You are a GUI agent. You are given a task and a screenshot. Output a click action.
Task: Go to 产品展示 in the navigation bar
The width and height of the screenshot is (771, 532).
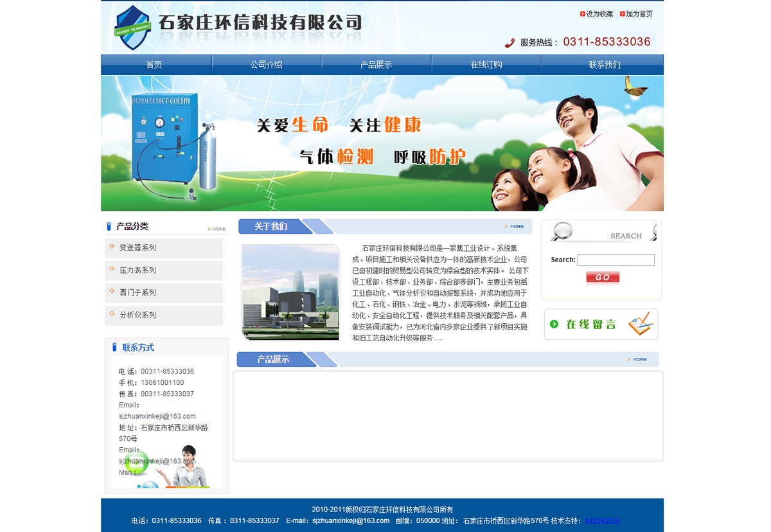pos(376,65)
